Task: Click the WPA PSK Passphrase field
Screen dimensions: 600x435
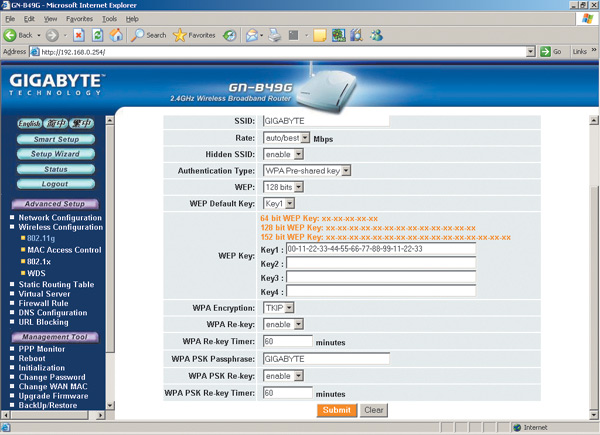Action: pos(368,359)
